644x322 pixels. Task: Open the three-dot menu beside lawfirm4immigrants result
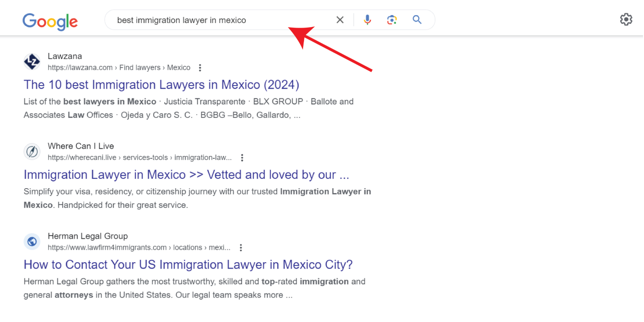point(241,247)
